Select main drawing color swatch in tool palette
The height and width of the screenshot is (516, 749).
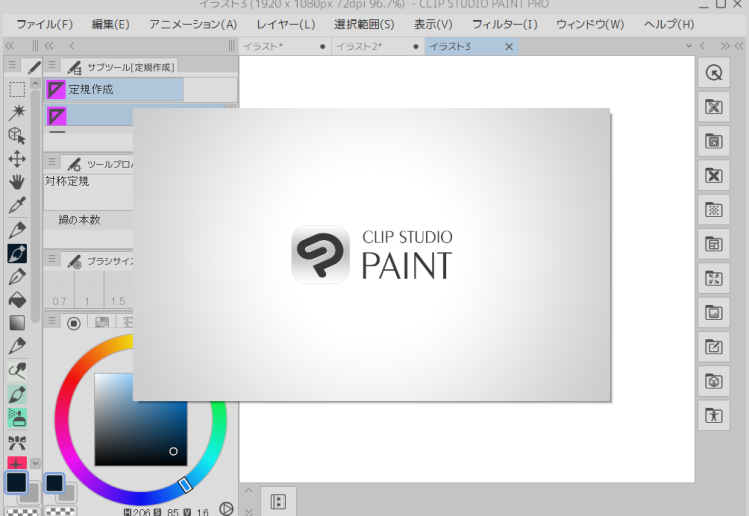[17, 482]
